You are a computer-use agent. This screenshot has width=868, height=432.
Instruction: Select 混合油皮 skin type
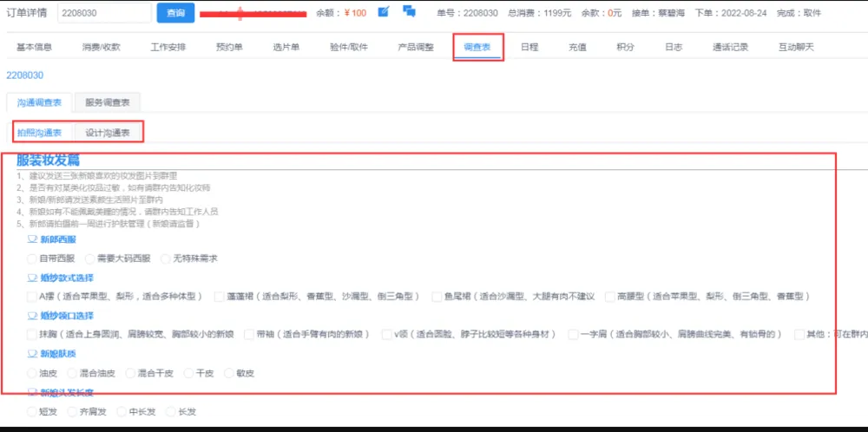tap(73, 373)
